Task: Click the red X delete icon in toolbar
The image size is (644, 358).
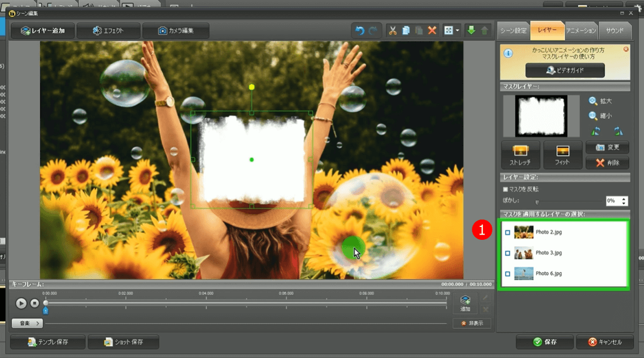Action: tap(432, 30)
